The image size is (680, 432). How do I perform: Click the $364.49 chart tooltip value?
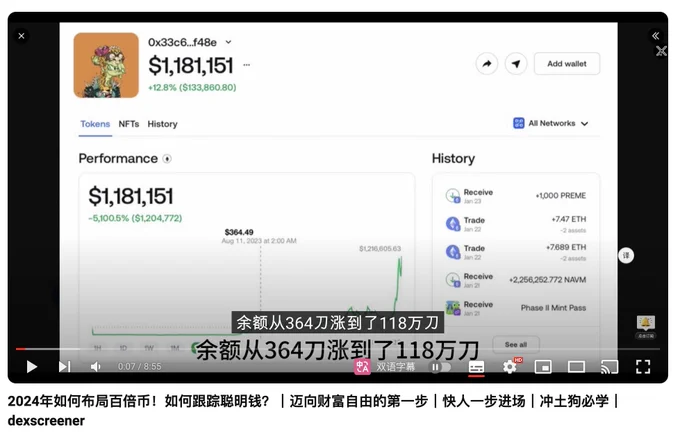239,232
